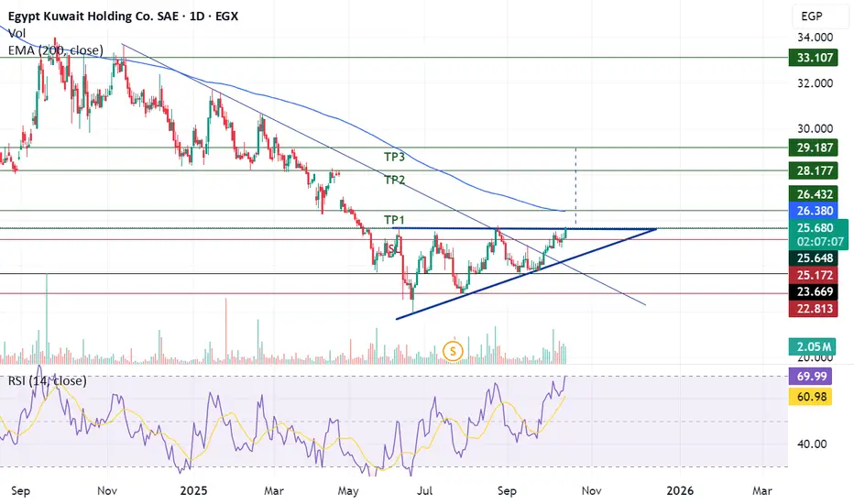Viewport: 854px width, 504px height.
Task: Click the orange S split marker icon
Action: pos(453,351)
